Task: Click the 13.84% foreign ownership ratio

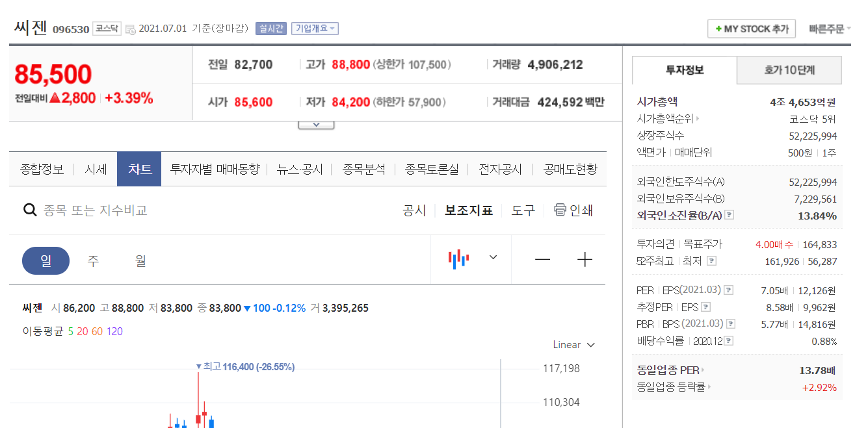Action: tap(817, 216)
